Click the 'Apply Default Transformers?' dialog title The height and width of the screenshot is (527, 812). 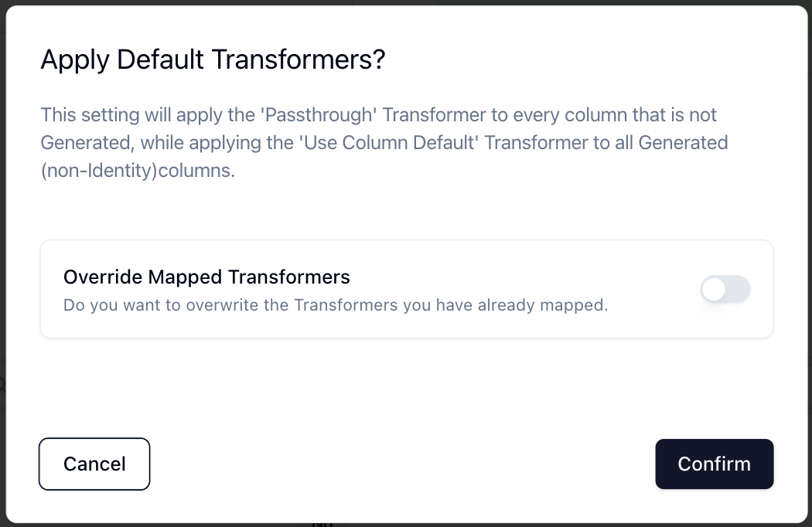pos(213,59)
